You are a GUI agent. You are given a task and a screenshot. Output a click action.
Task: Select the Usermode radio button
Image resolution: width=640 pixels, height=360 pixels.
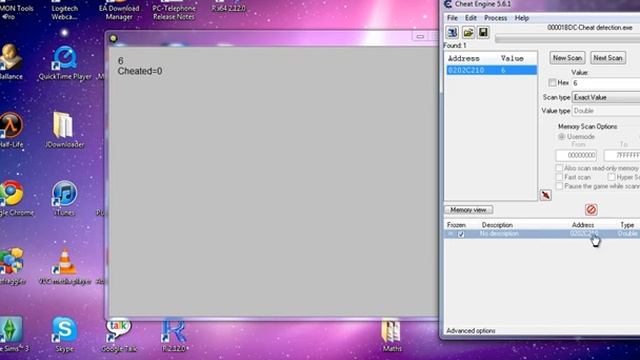point(562,136)
